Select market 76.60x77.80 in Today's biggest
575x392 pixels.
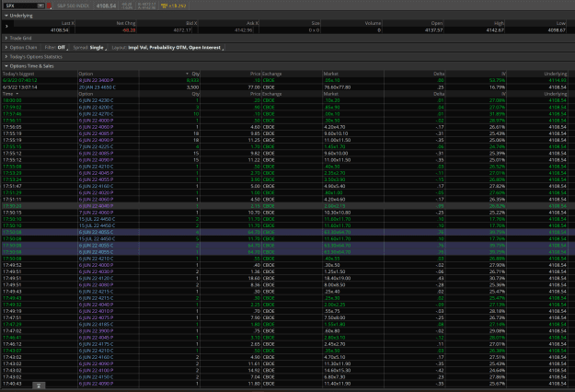[338, 87]
